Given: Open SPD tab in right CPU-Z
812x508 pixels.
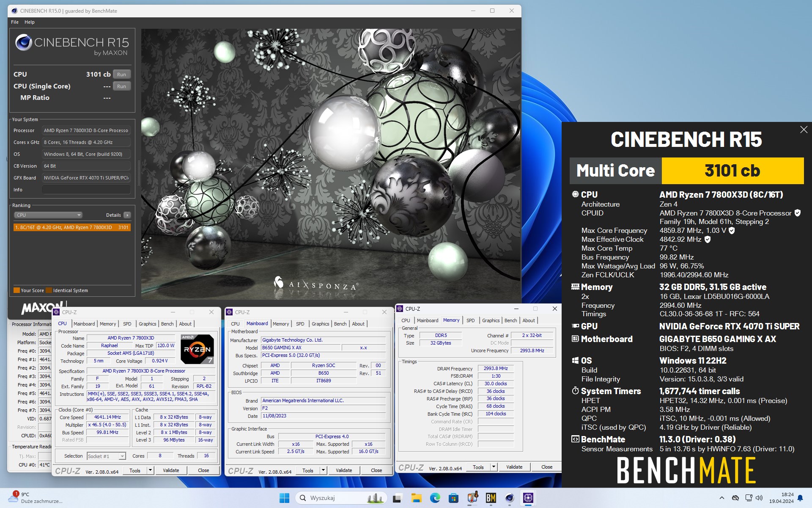Looking at the screenshot, I should pos(471,320).
